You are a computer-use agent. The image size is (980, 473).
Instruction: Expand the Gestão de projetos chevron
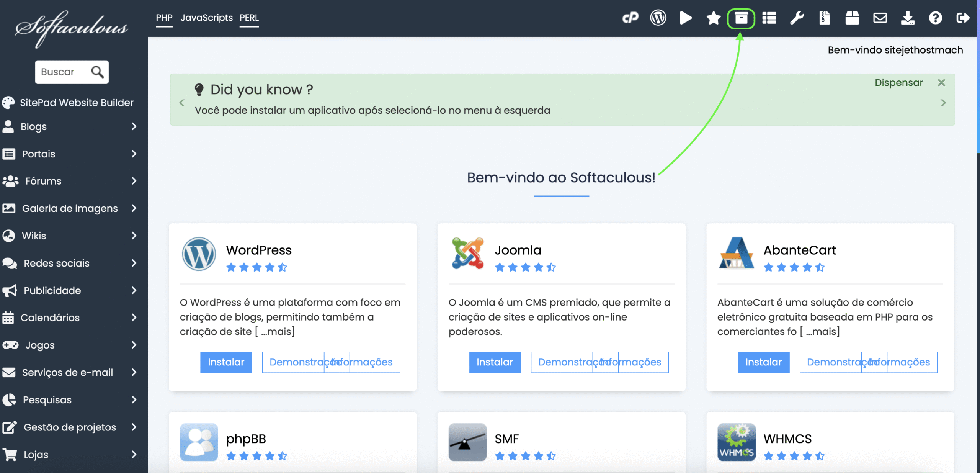[x=134, y=427]
